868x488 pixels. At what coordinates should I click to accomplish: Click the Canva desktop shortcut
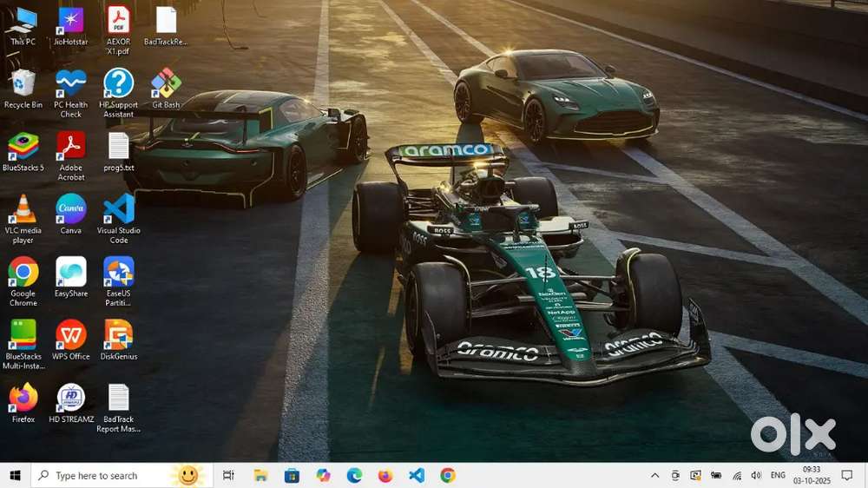point(71,210)
